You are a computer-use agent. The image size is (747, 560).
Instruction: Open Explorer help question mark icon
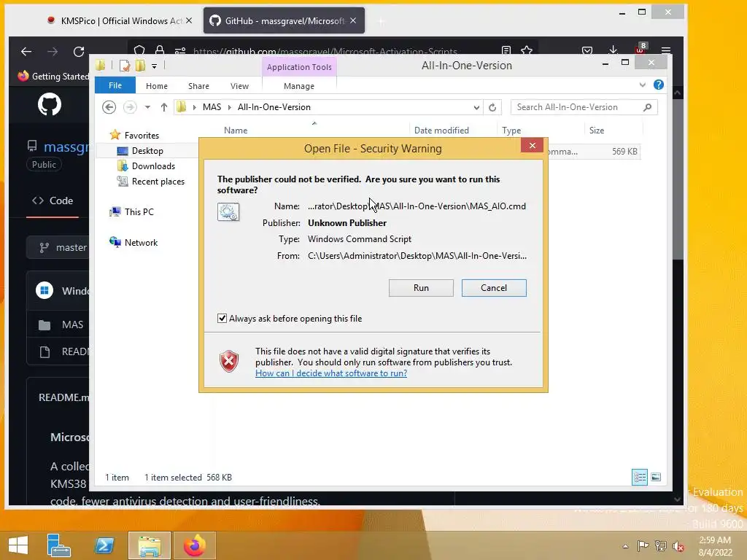point(659,85)
